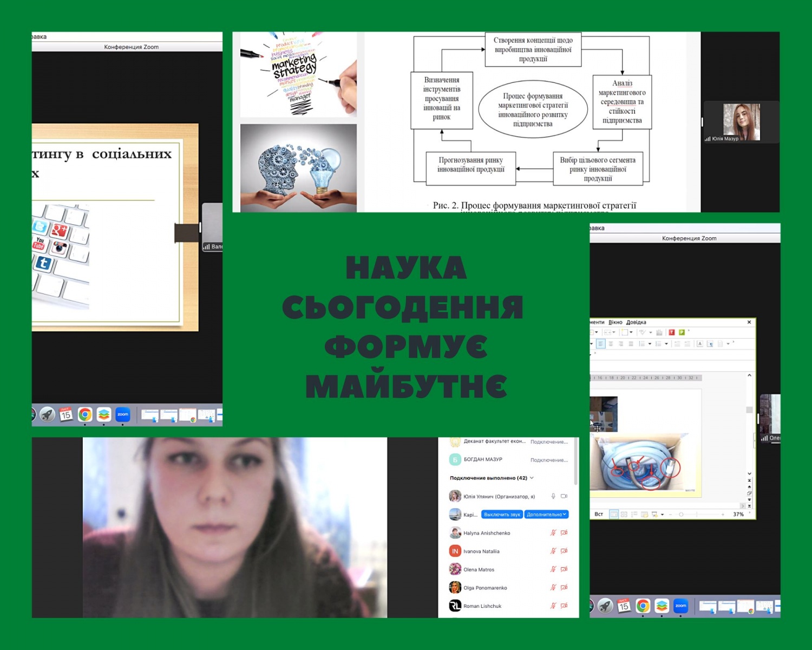Click Выключить звук button
This screenshot has height=650, width=812.
[x=502, y=515]
